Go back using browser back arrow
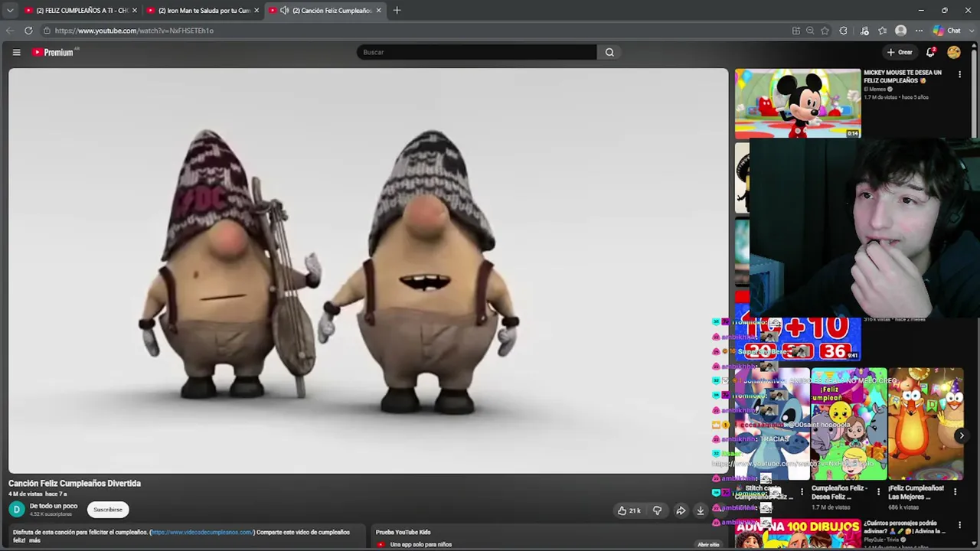The image size is (980, 551). pyautogui.click(x=10, y=31)
